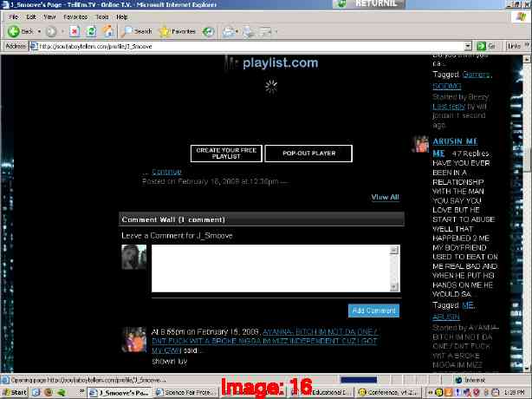Click comment box scroll up arrow
The height and width of the screenshot is (399, 532).
point(394,250)
